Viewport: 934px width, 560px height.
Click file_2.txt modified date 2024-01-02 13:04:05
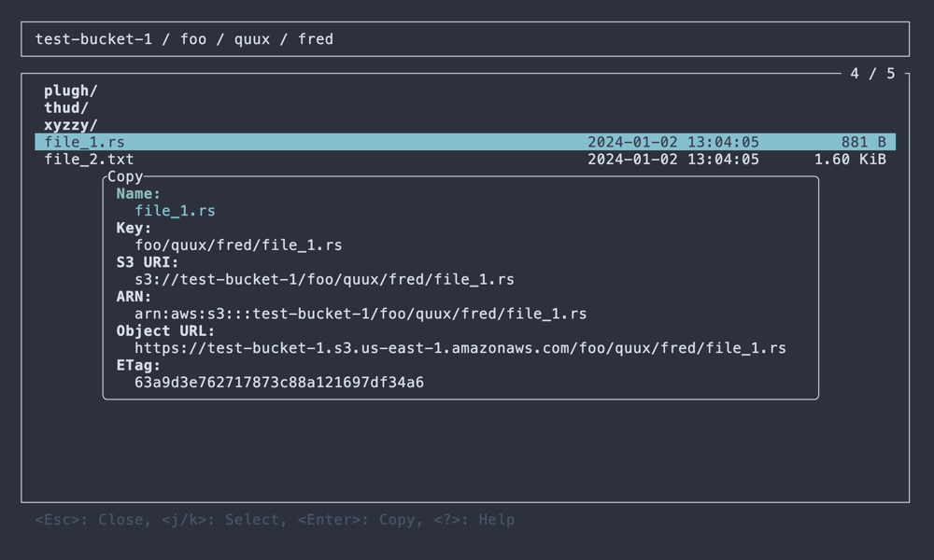pyautogui.click(x=673, y=160)
